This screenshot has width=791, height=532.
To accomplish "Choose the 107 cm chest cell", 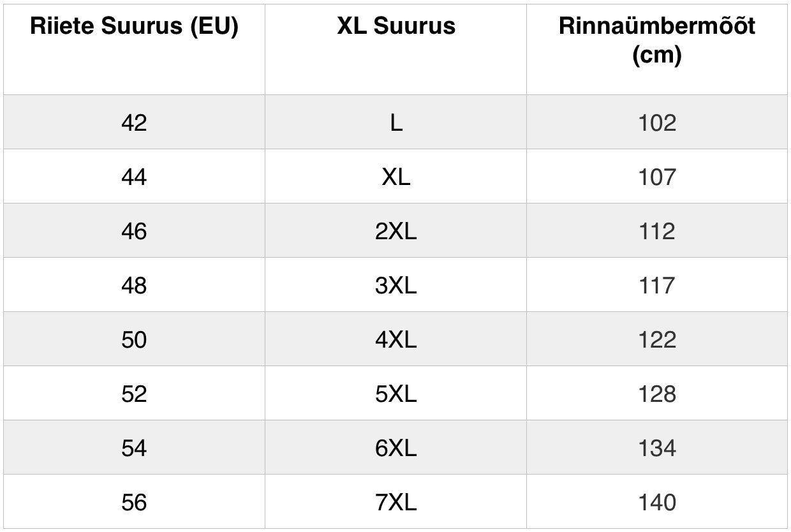I will pyautogui.click(x=657, y=177).
